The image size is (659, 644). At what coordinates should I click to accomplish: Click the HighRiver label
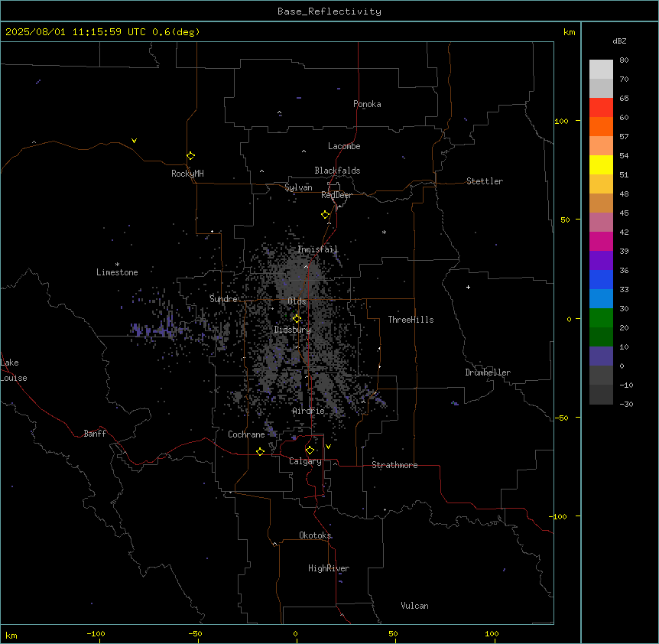329,568
